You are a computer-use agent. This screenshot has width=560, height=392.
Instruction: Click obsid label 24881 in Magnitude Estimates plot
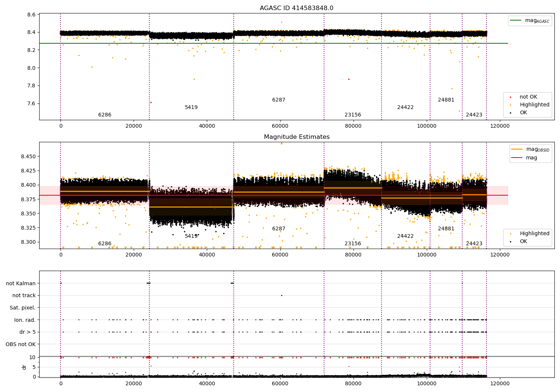(446, 229)
